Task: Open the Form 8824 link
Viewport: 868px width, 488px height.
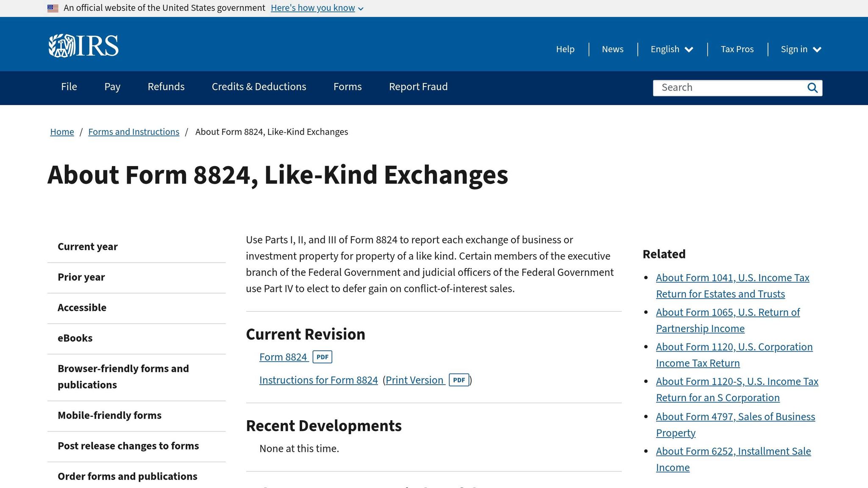Action: [283, 357]
